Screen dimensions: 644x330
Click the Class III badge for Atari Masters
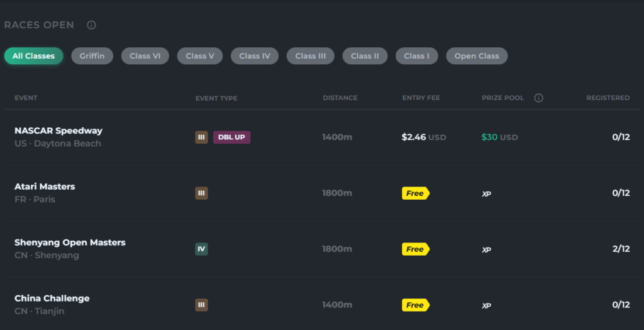201,193
